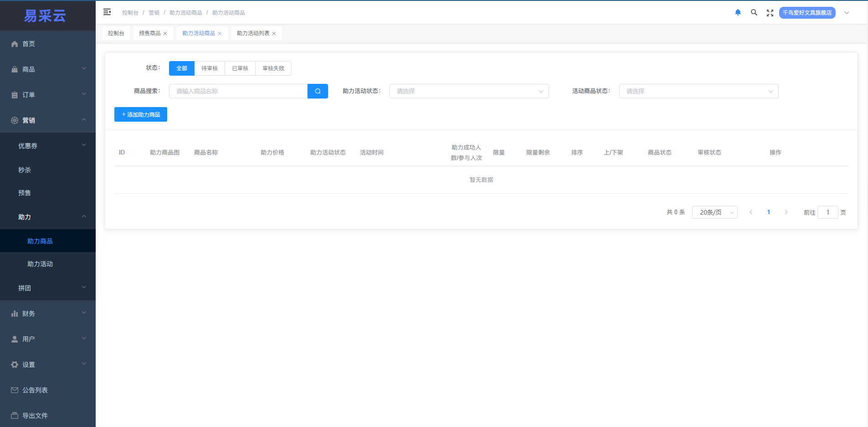
Task: Open the notification bell icon
Action: tap(738, 12)
